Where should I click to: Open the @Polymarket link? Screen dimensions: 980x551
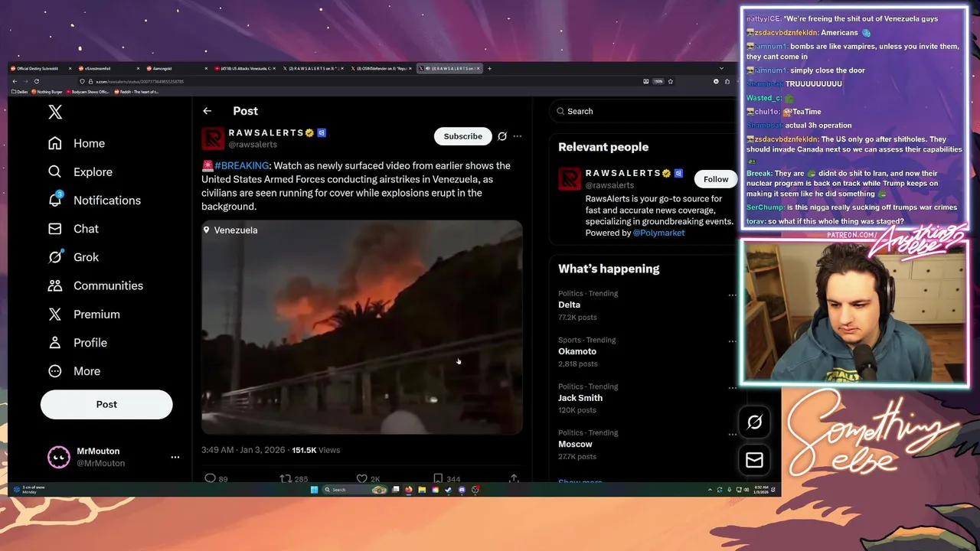(658, 233)
